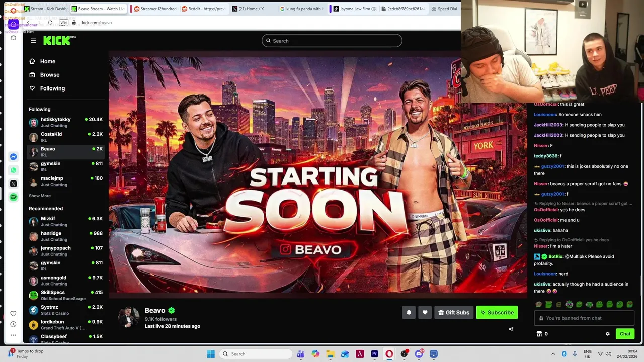Image resolution: width=644 pixels, height=362 pixels.
Task: Open File Explorer in taskbar
Action: click(330, 354)
